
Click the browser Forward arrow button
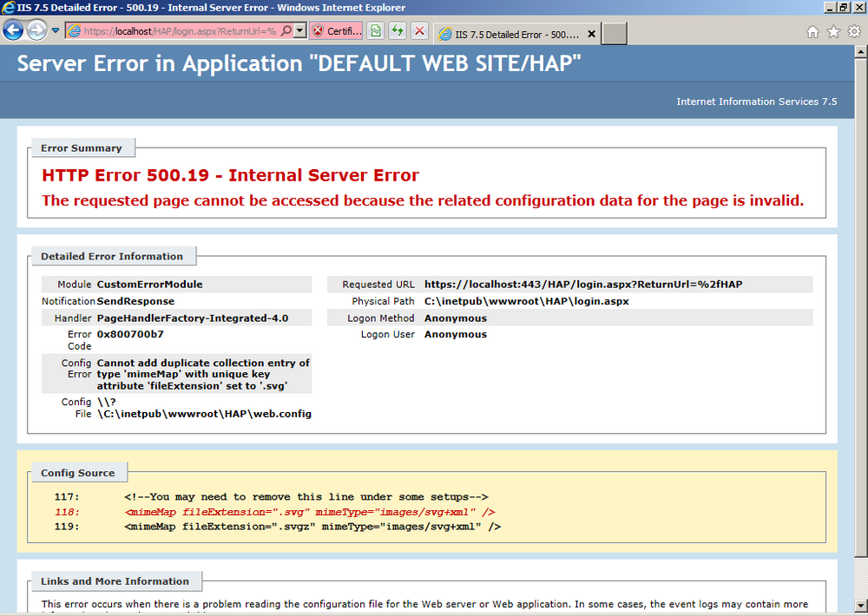[x=36, y=30]
